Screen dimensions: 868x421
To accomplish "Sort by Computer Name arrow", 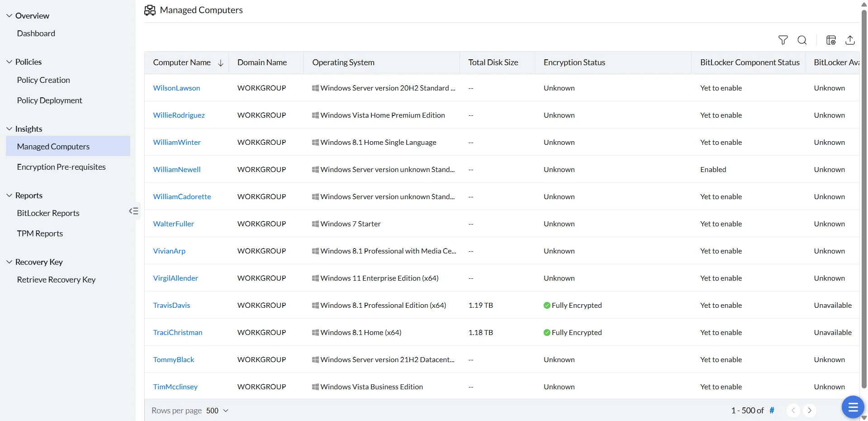I will (x=221, y=63).
